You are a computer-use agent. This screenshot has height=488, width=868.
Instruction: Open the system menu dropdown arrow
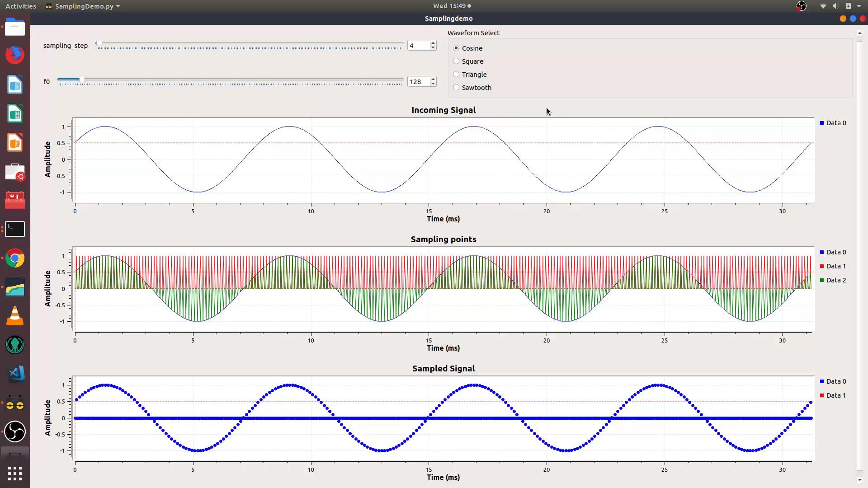click(x=859, y=6)
